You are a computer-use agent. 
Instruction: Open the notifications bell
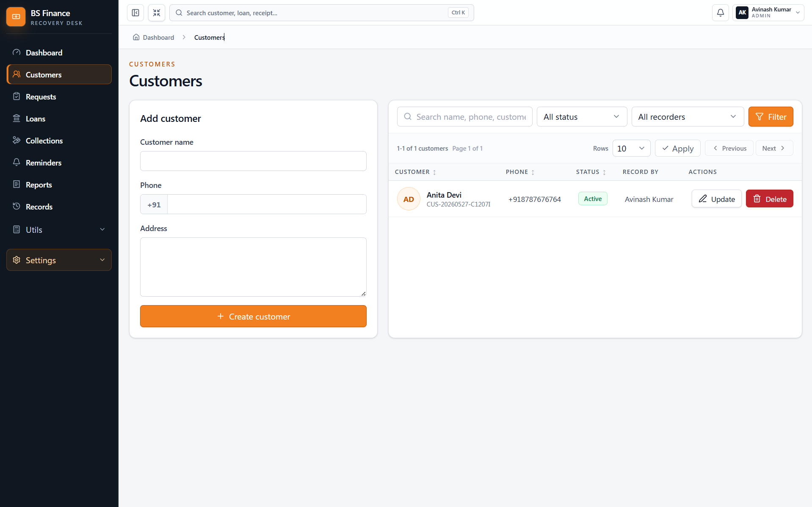tap(720, 13)
